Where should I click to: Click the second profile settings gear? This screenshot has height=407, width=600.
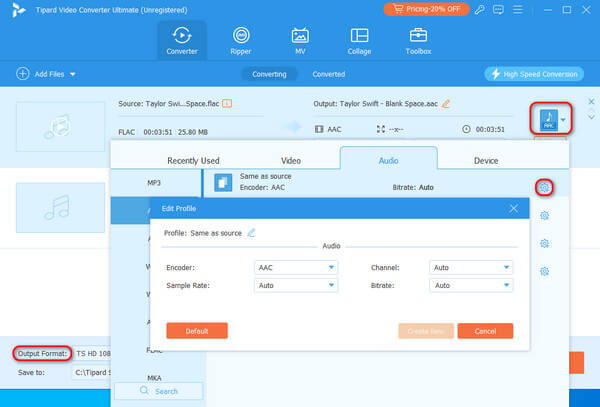[544, 215]
